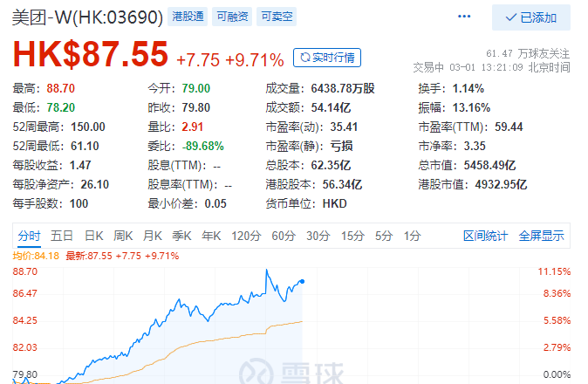The width and height of the screenshot is (588, 384).
Task: Switch to the 年K chart tab
Action: (211, 236)
